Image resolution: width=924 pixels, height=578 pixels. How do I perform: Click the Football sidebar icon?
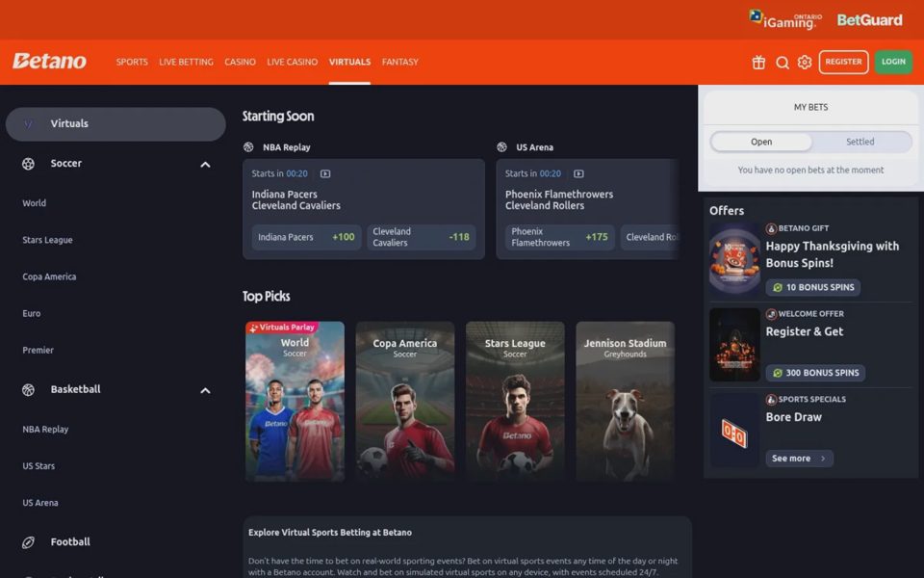28,542
